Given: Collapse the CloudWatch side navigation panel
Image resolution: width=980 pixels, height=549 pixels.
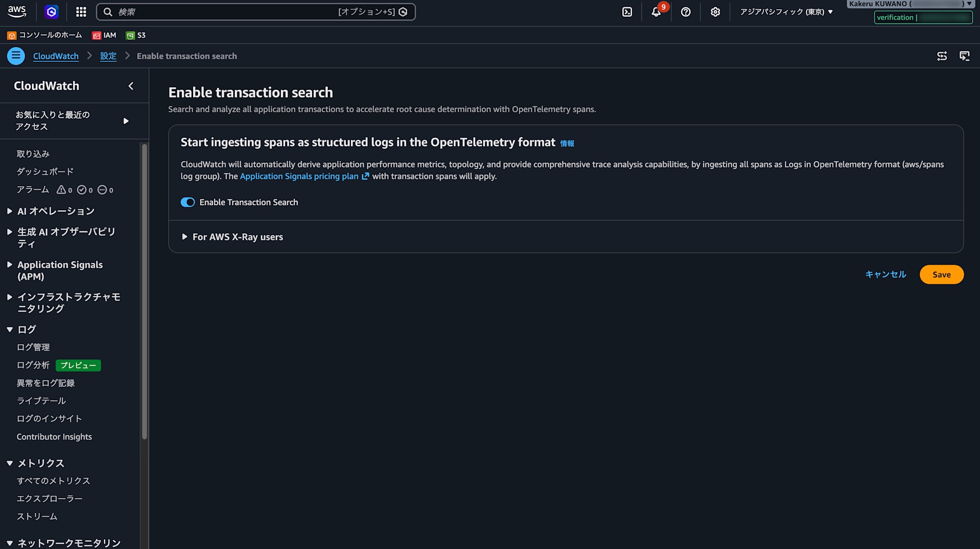Looking at the screenshot, I should click(x=131, y=86).
